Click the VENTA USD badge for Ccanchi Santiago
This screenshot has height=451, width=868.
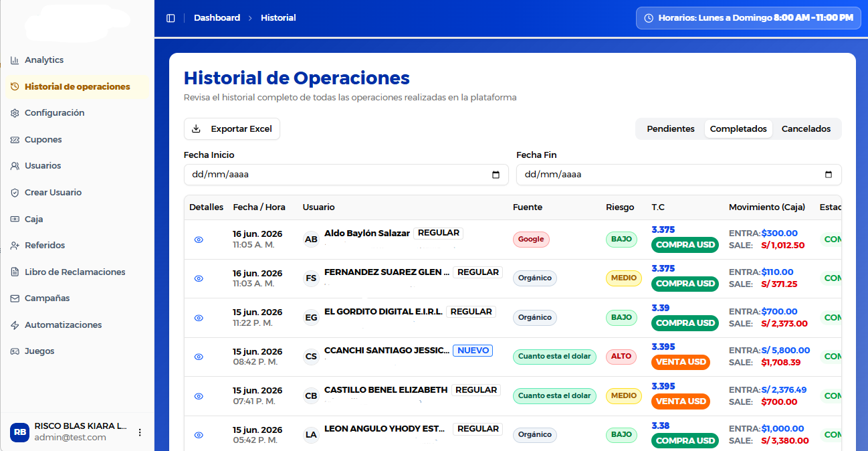point(681,362)
